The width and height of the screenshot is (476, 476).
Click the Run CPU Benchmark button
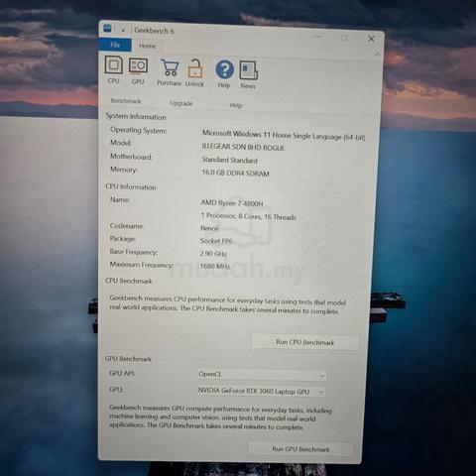tap(305, 342)
